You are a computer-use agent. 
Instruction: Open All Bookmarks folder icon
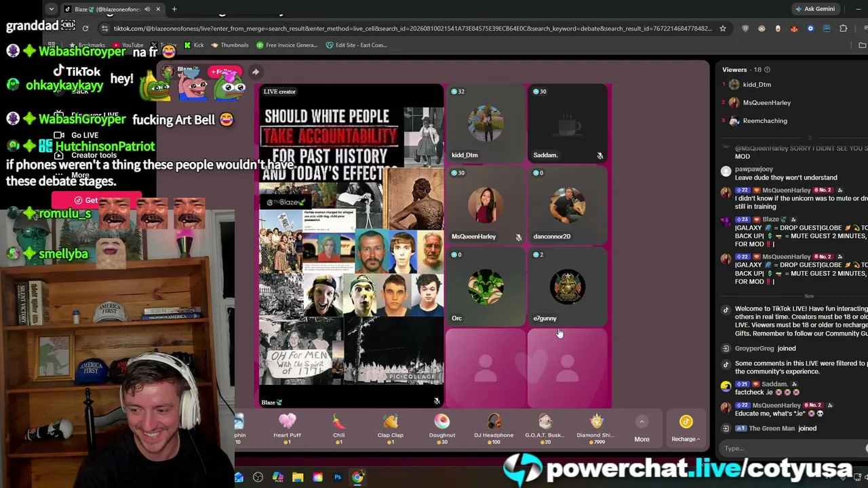[862, 45]
